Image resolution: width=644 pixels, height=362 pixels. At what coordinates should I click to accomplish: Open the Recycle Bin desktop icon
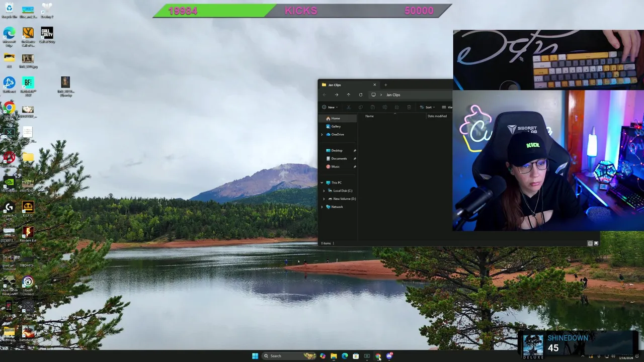[x=9, y=10]
